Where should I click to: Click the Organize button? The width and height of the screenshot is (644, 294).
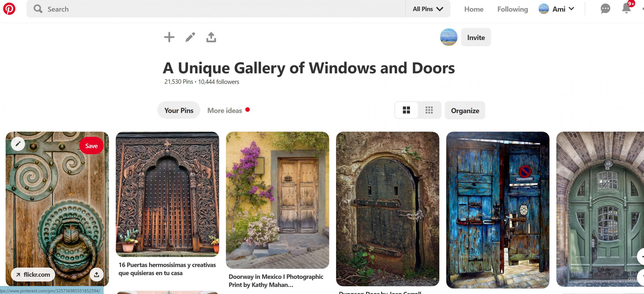(465, 110)
